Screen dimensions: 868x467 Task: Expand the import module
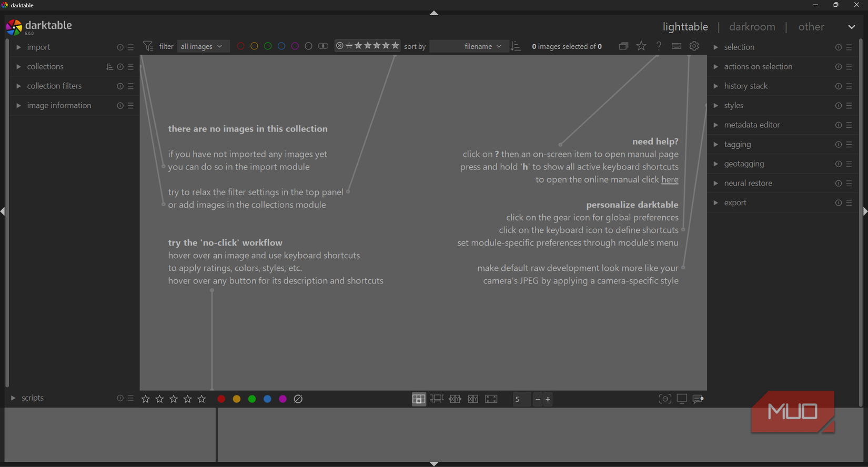click(x=18, y=47)
